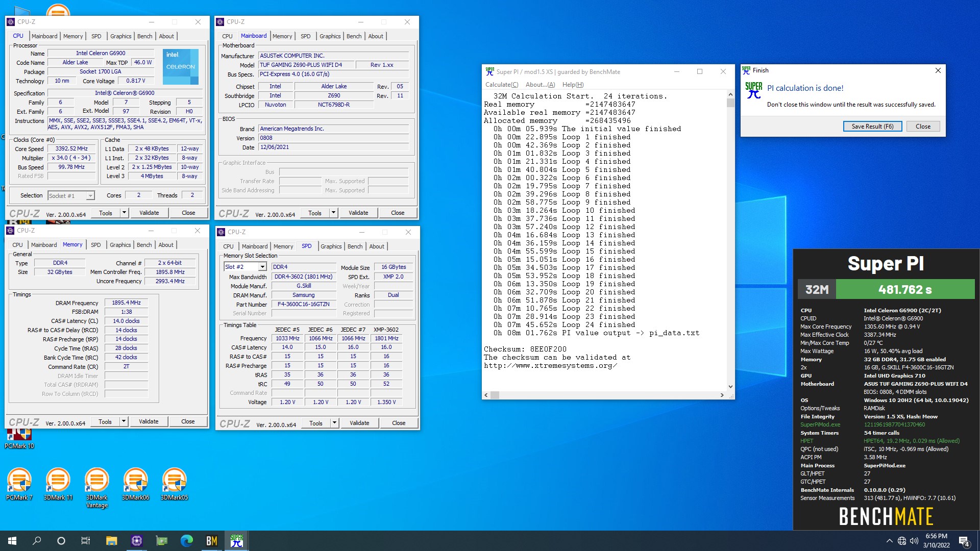980x551 pixels.
Task: Click SuperPiMod.exe file integrity entry
Action: tap(820, 424)
